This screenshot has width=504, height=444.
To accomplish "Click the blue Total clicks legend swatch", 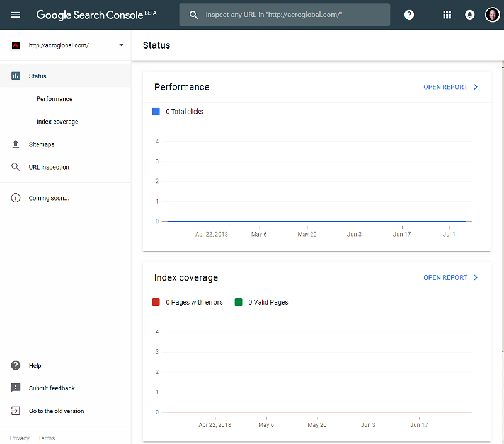I will [x=156, y=112].
